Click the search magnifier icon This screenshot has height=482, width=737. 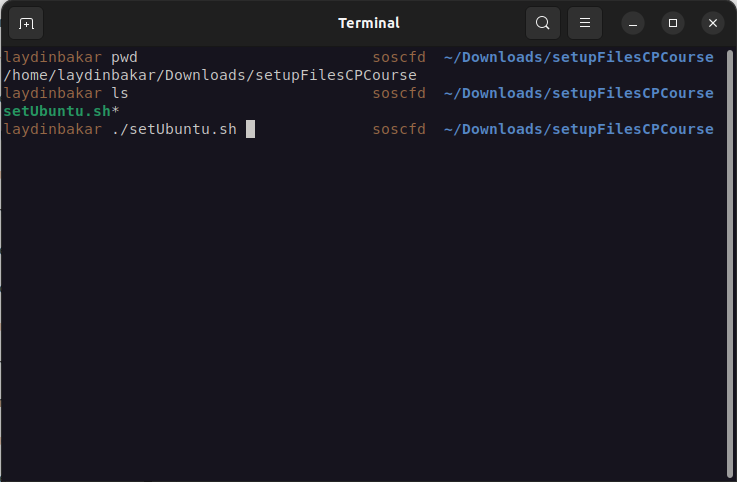point(542,23)
